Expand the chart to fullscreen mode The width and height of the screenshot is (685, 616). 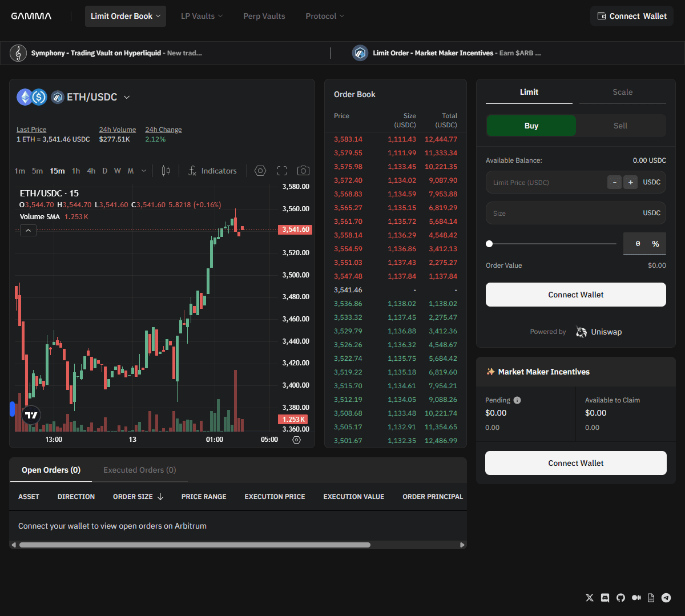(282, 170)
